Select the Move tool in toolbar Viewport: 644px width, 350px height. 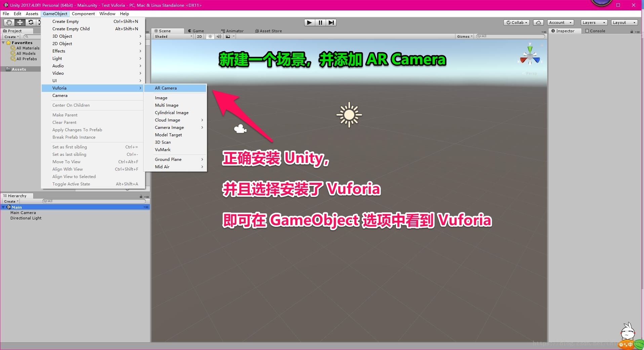20,23
